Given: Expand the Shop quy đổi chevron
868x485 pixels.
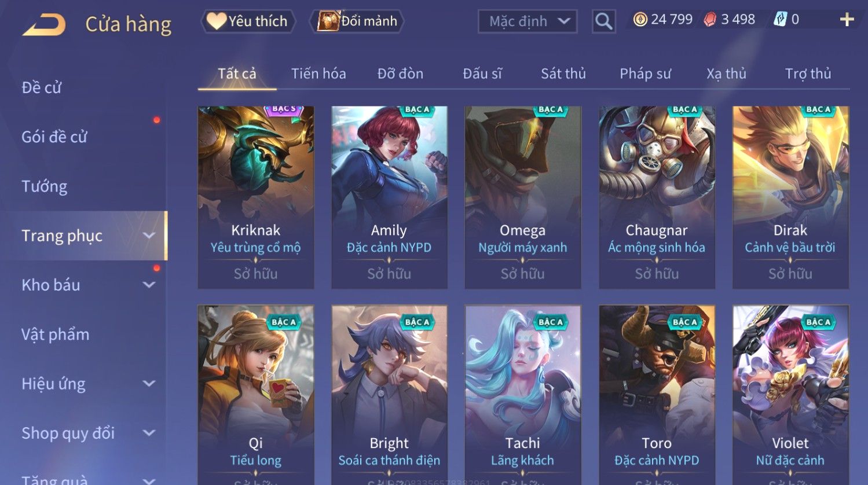Looking at the screenshot, I should [149, 433].
